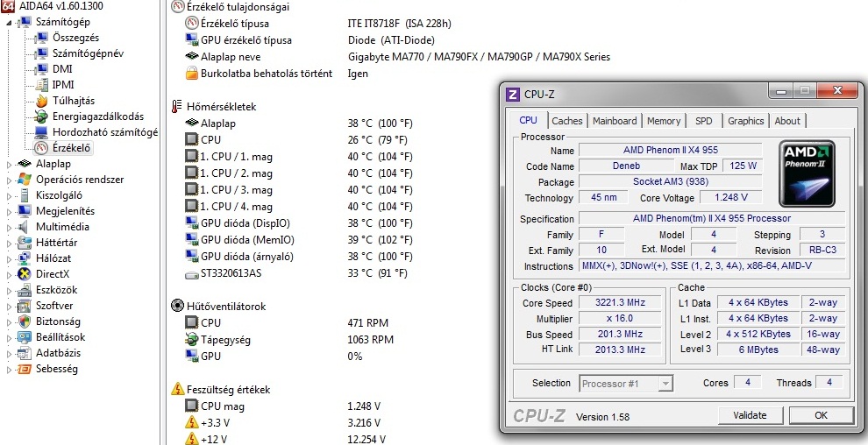Select the DirectX tree item

pos(52,274)
